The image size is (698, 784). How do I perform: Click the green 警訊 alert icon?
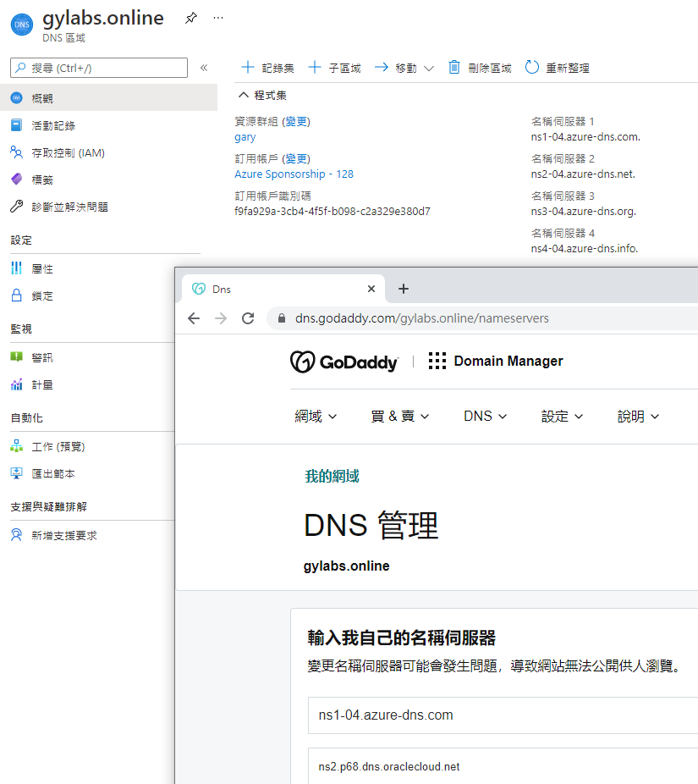pos(16,357)
